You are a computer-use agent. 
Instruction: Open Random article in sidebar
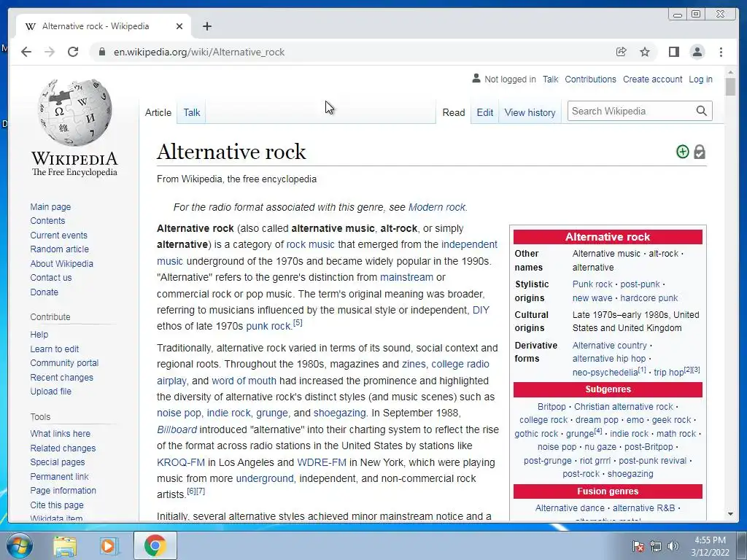point(60,249)
